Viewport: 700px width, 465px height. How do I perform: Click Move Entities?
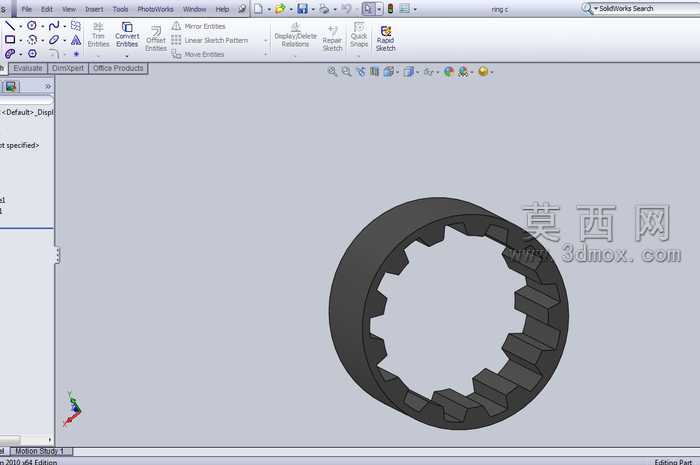(x=198, y=54)
